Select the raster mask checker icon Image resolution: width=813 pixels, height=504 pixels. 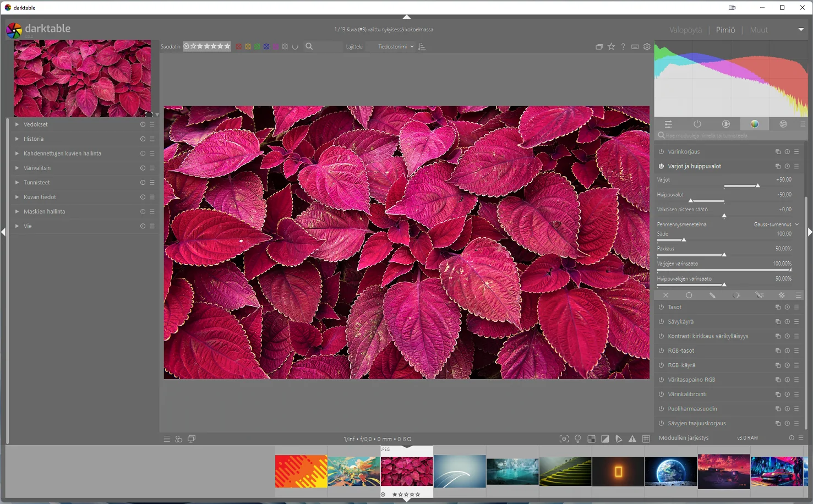[782, 295]
